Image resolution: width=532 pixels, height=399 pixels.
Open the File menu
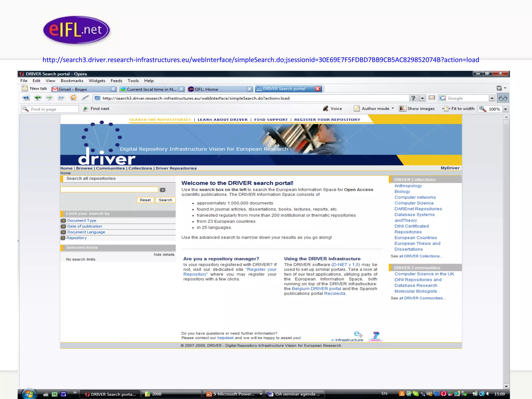click(x=24, y=81)
